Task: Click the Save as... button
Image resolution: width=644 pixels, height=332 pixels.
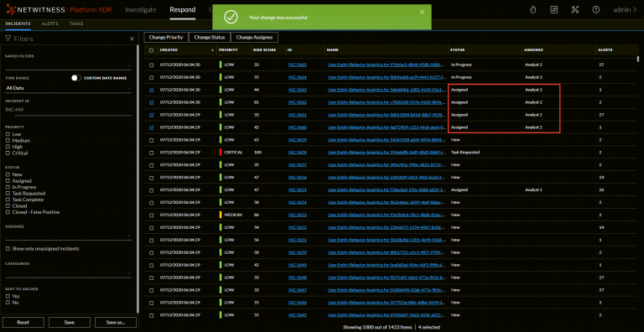Action: [116, 323]
